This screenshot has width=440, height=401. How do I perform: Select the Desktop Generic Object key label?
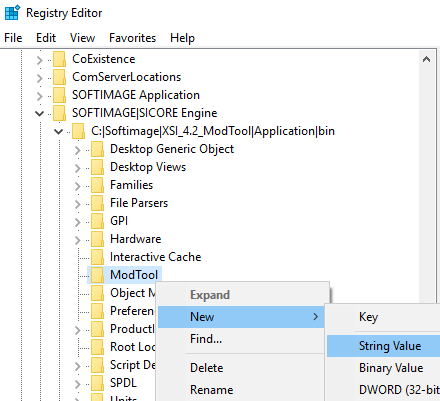click(172, 149)
